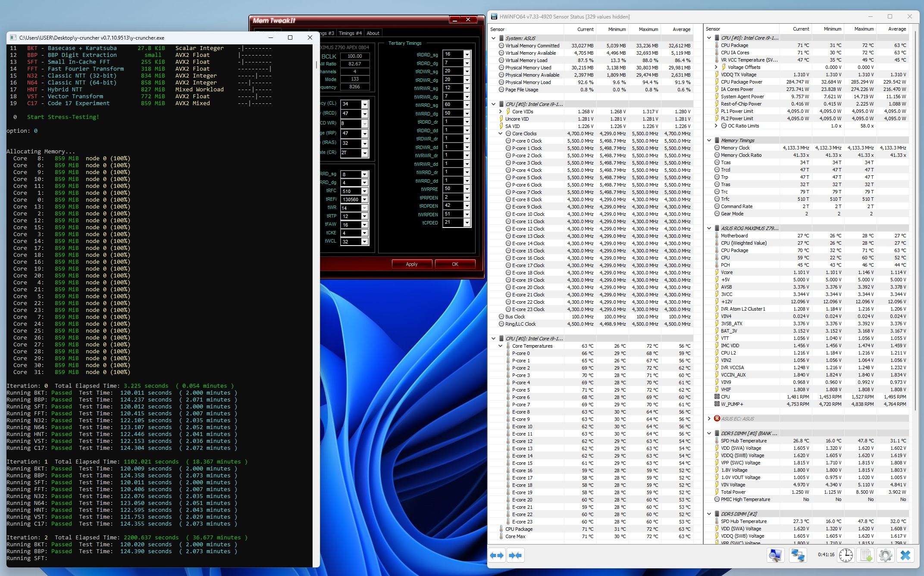Click lightning icon beside +12V row
Image resolution: width=924 pixels, height=576 pixels.
point(717,302)
